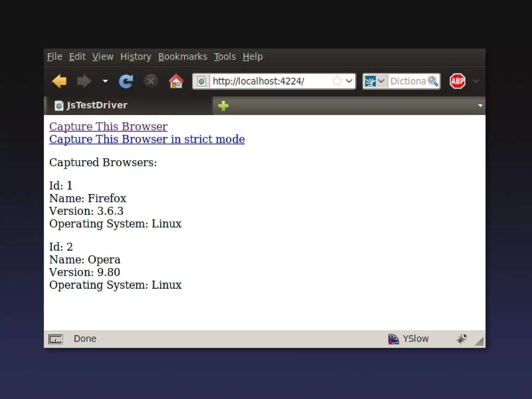
Task: Click the Adblock Plus ABP icon
Action: click(457, 81)
